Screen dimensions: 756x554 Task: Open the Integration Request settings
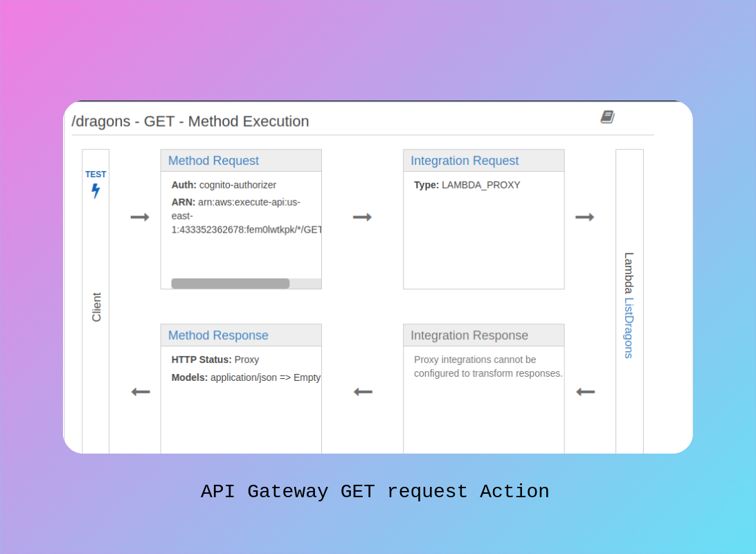[x=464, y=160]
